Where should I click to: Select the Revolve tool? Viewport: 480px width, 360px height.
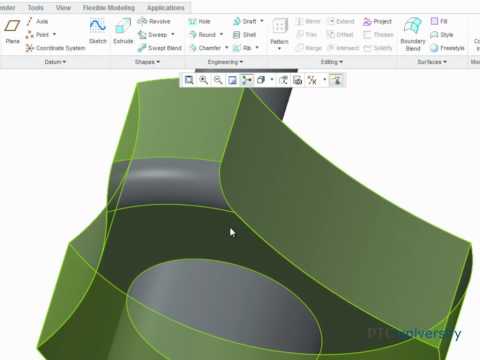click(154, 21)
